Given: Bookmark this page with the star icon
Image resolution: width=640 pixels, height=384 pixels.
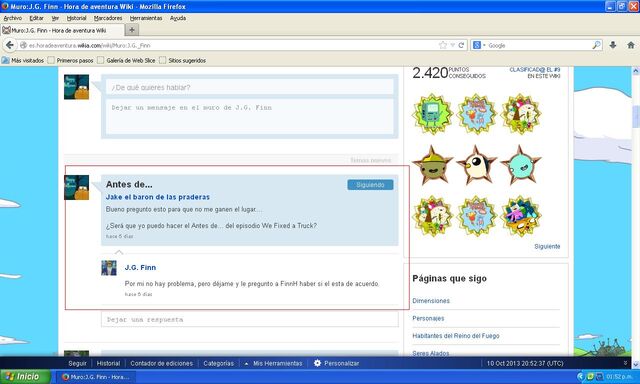Looking at the screenshot, I should [443, 45].
